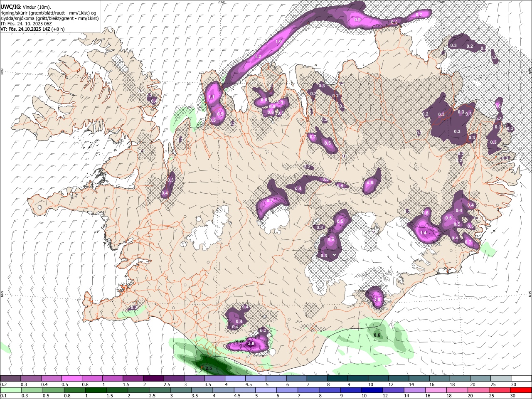Select the 64N latitude label on right edge

pyautogui.click(x=530, y=293)
